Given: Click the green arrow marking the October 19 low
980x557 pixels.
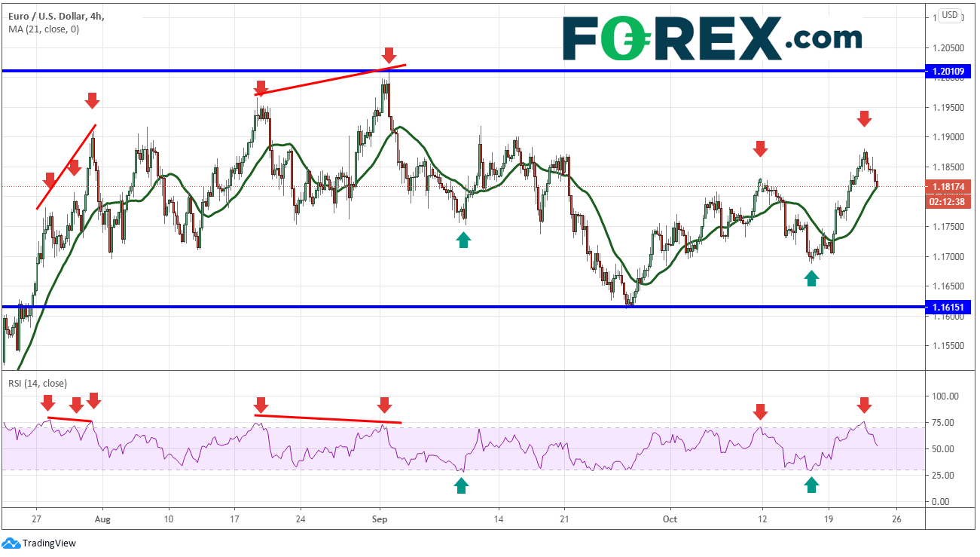Looking at the screenshot, I should pyautogui.click(x=813, y=277).
